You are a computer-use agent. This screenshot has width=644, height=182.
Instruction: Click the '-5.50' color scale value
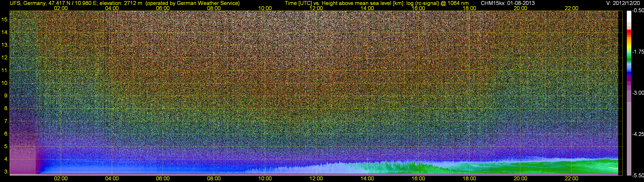coord(638,176)
